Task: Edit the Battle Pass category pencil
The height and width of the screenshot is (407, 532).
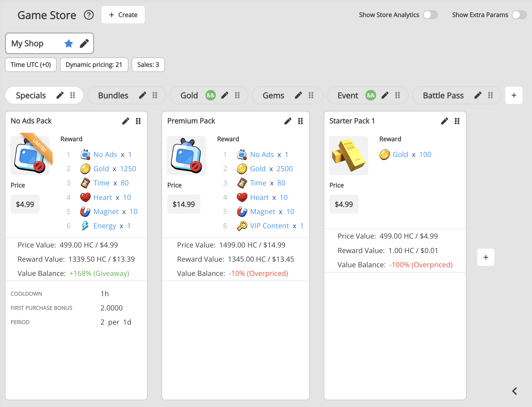Action: click(477, 95)
